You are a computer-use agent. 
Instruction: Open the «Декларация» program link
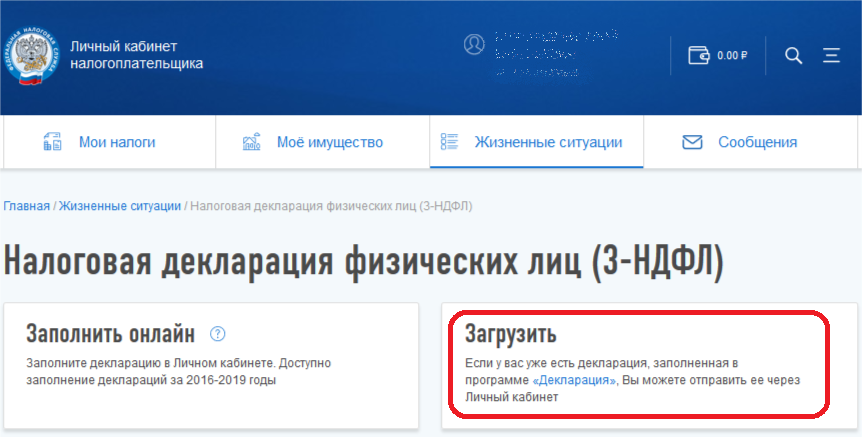(x=574, y=380)
